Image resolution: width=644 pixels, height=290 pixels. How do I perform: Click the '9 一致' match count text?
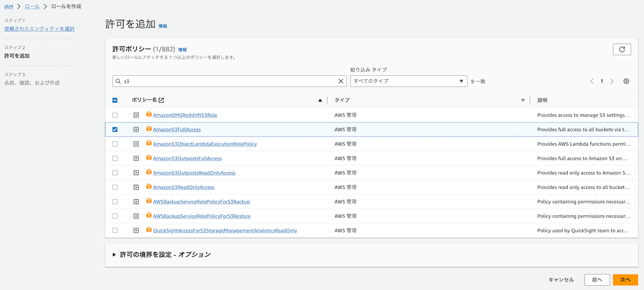pyautogui.click(x=478, y=82)
